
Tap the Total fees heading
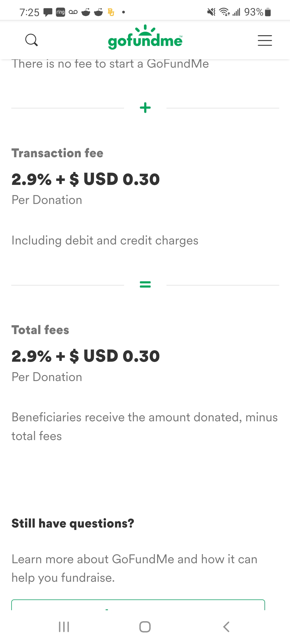pyautogui.click(x=40, y=330)
